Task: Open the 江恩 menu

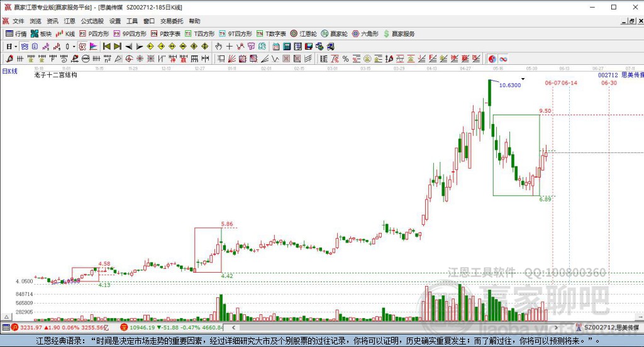Action: [x=69, y=21]
